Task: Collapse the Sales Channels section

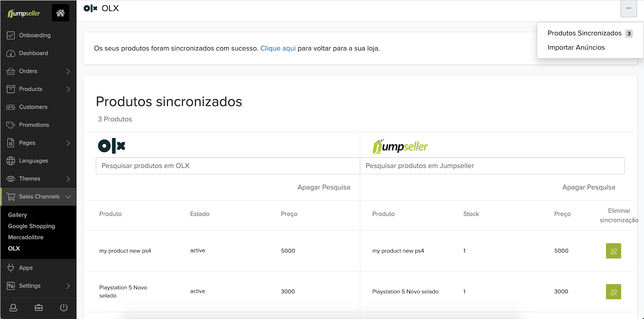Action: click(68, 197)
